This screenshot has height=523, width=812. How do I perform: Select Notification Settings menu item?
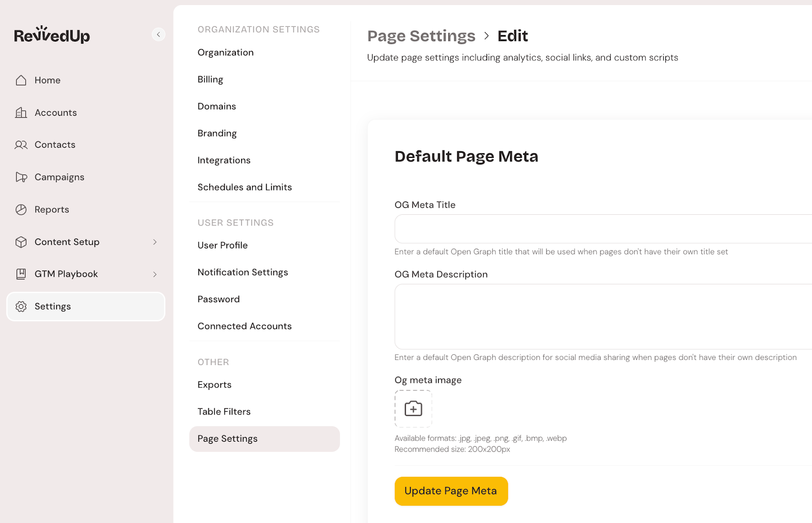click(243, 272)
